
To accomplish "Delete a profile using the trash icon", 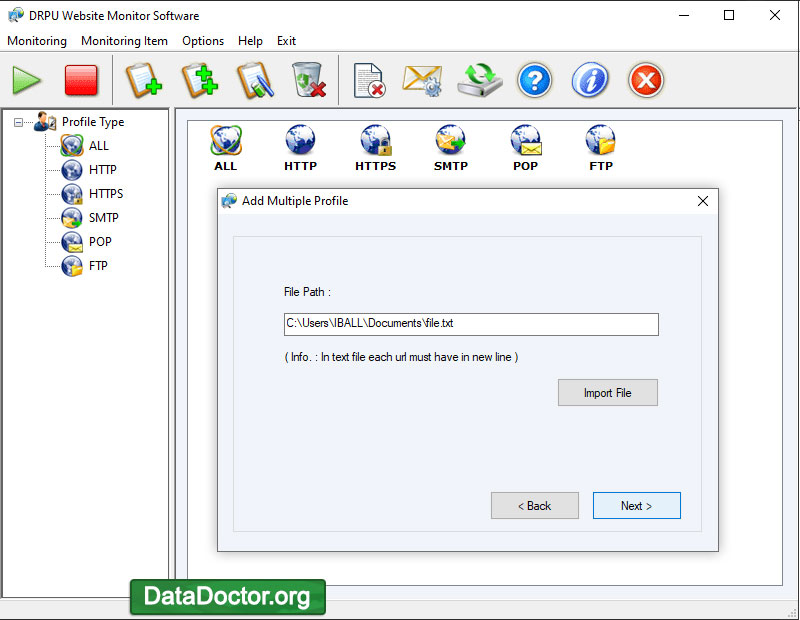I will coord(308,82).
